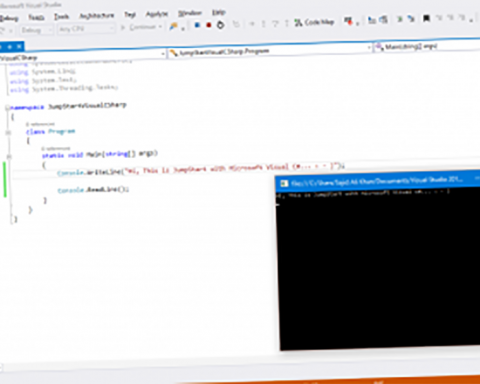Click the Console.ReadLine(); statement
The height and width of the screenshot is (384, 480).
click(93, 190)
